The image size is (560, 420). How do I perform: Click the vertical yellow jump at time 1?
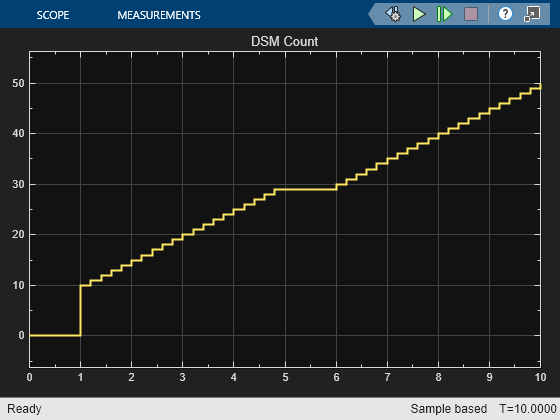(x=80, y=310)
